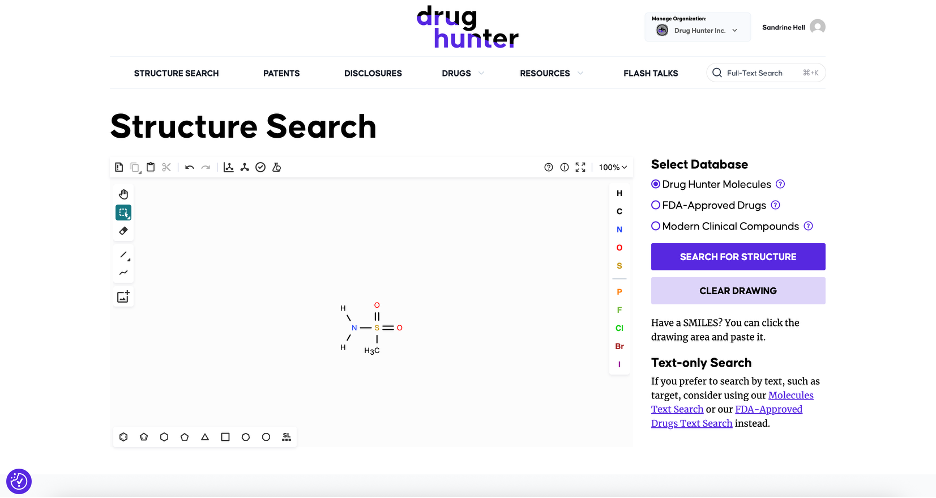Open help for Drug Hunter Molecules
The height and width of the screenshot is (498, 936).
[x=780, y=184]
